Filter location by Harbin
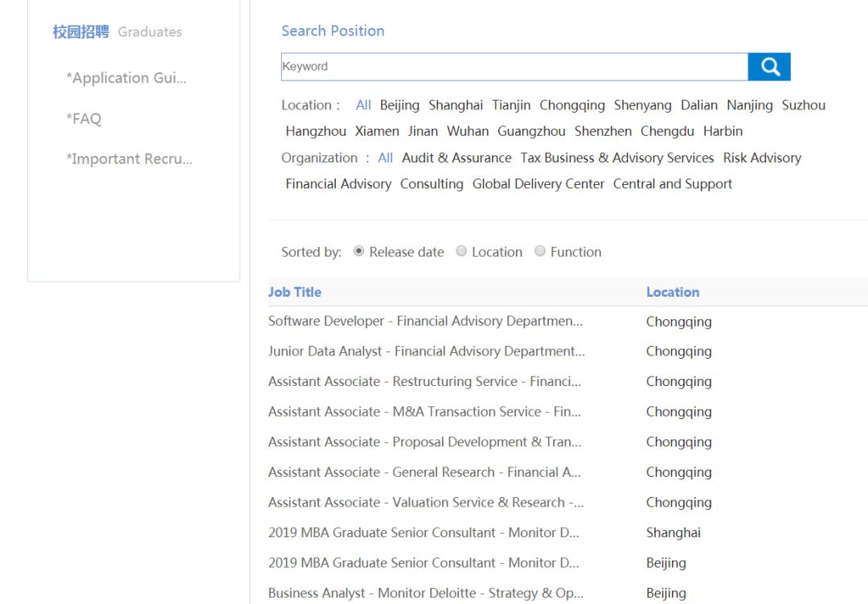 723,131
